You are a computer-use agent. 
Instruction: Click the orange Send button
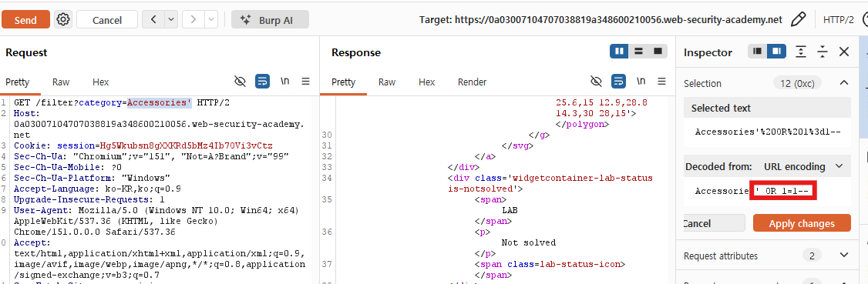point(25,20)
